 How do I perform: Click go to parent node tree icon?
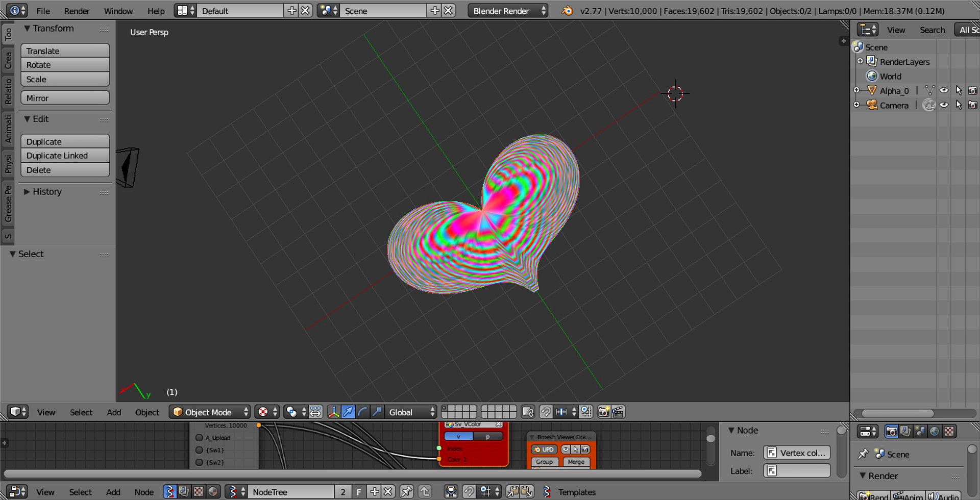(425, 492)
